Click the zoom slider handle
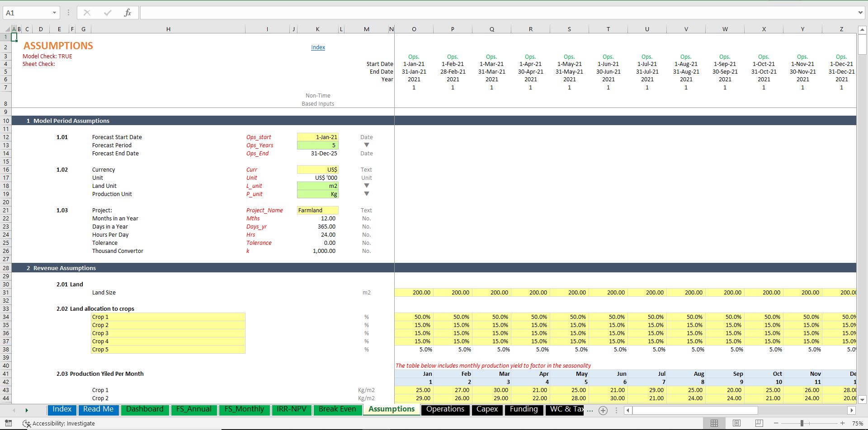This screenshot has height=430, width=868. [x=802, y=423]
